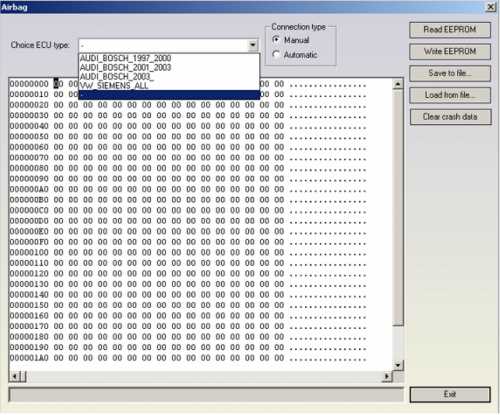Click the Choice ECU type combo field
This screenshot has height=415, width=500.
168,45
